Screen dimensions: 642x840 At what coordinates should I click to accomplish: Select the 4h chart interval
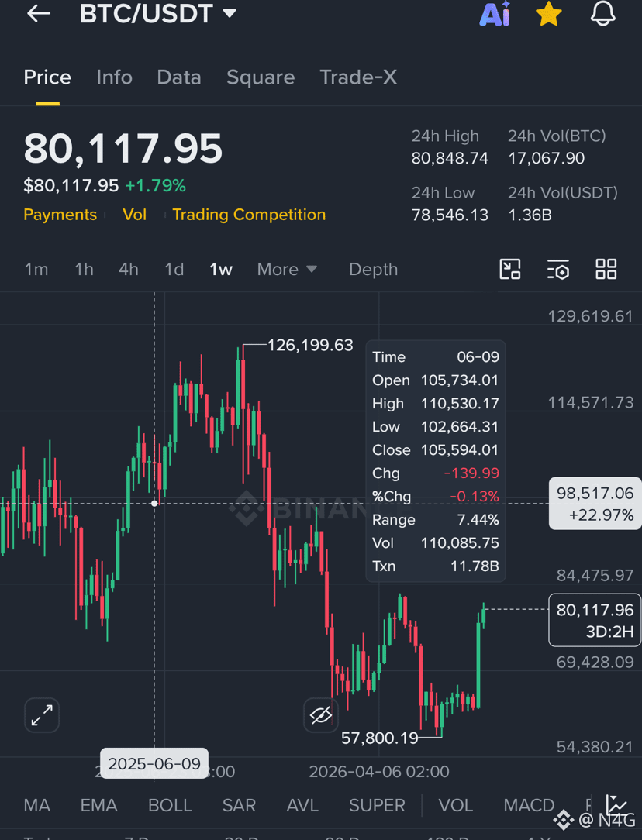129,269
